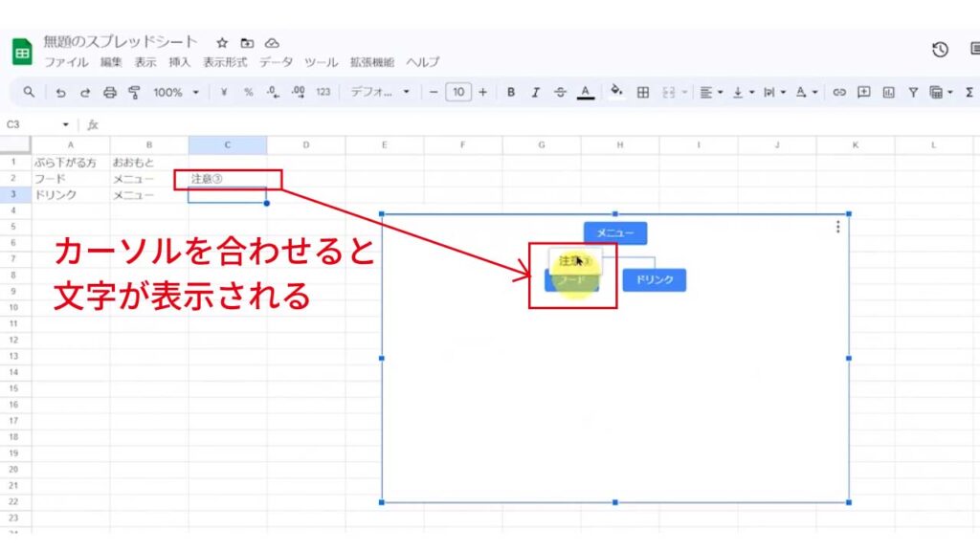This screenshot has height=551, width=980.
Task: Insert a comment
Action: 864,93
